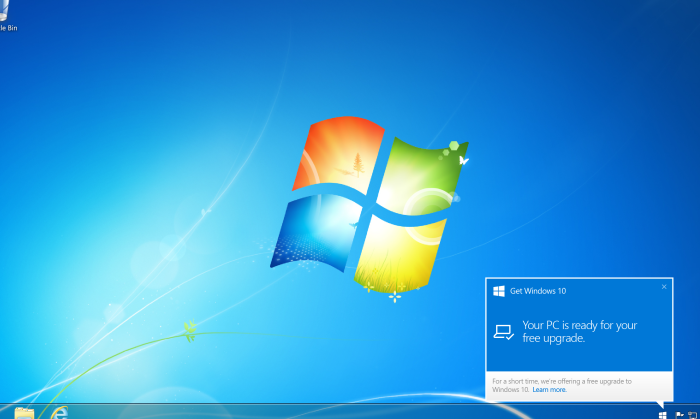Image resolution: width=700 pixels, height=419 pixels.
Task: Click the Windows logo in the notification header
Action: 499,291
